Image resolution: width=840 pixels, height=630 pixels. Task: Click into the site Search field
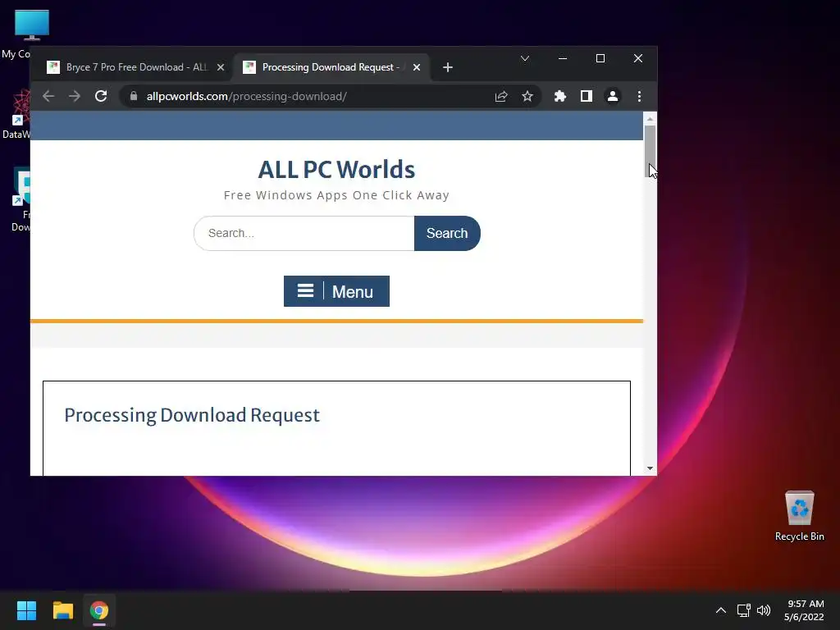pyautogui.click(x=304, y=233)
